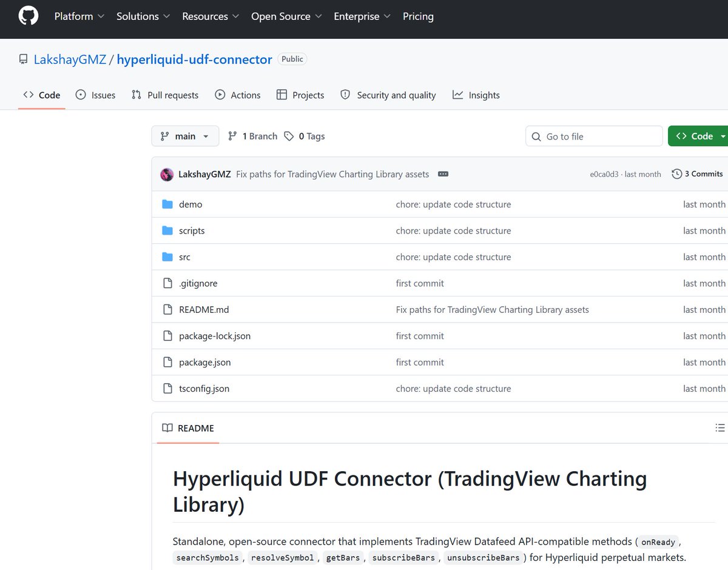View the Insights tab
Screen dimensions: 728x570
(x=476, y=95)
